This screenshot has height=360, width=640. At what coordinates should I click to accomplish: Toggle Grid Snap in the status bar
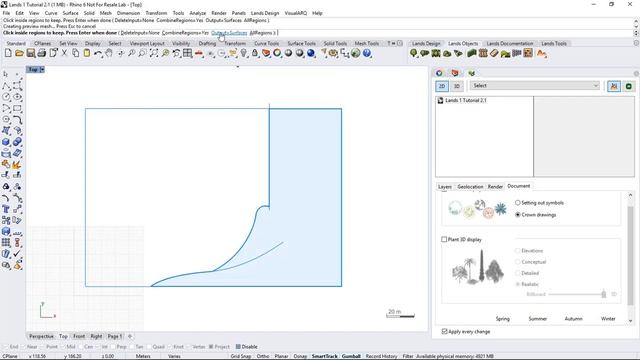pos(241,356)
